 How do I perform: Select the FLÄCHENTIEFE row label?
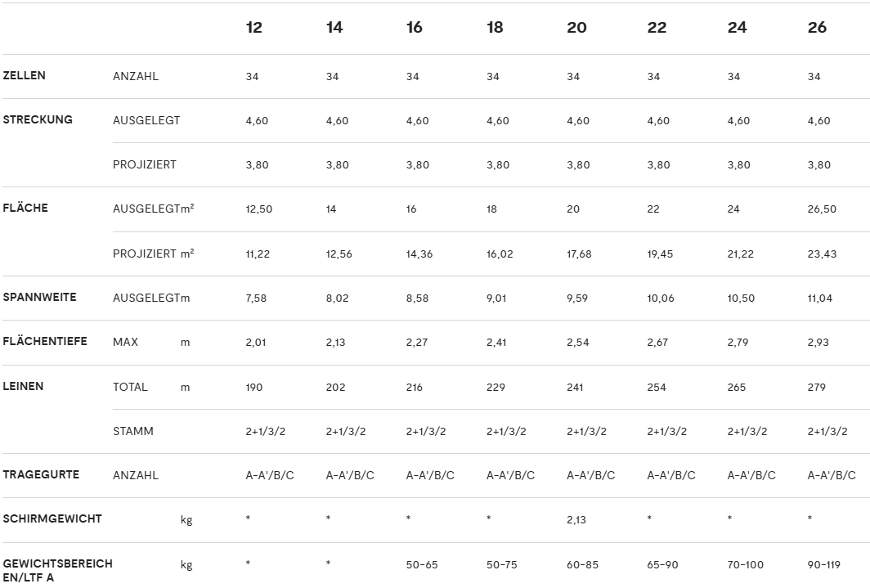pos(45,341)
